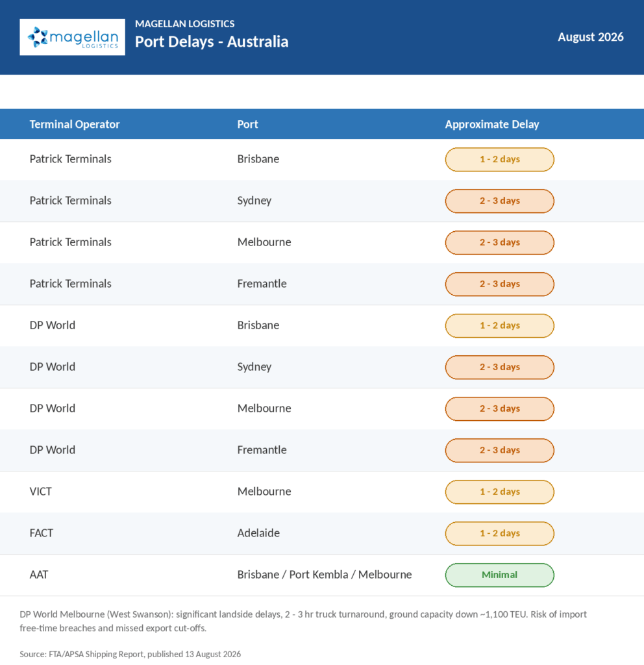Click the delay badge for DP World Brisbane
This screenshot has width=644, height=665.
tap(499, 326)
